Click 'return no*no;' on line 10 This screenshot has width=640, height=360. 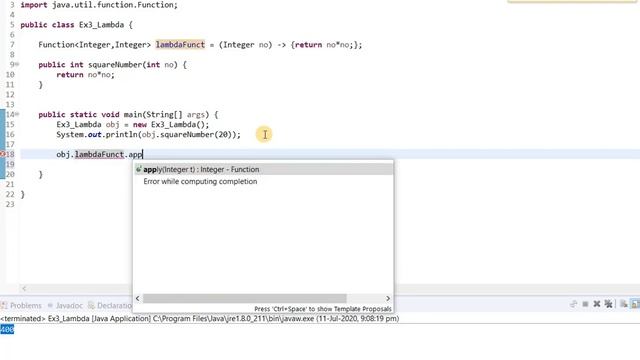85,75
